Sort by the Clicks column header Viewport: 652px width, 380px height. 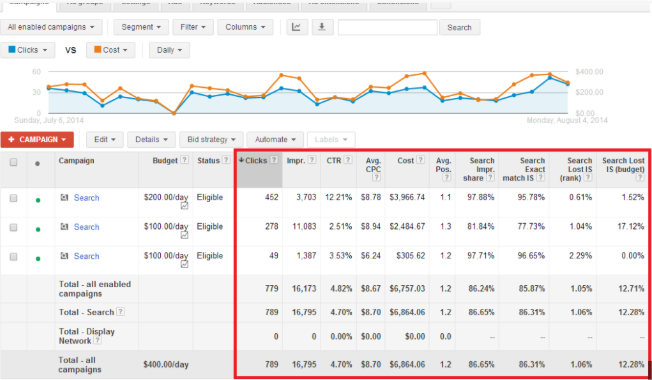pos(256,160)
